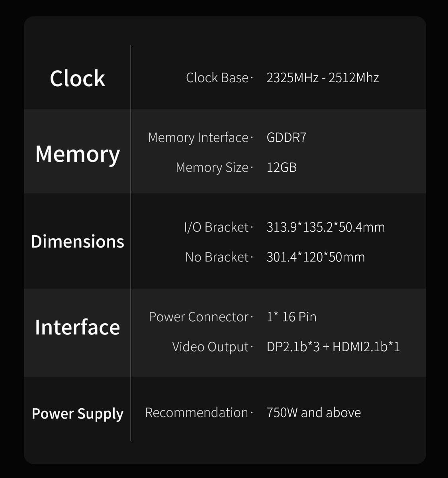Select the 301.4*120*50mm dimension value

(315, 257)
